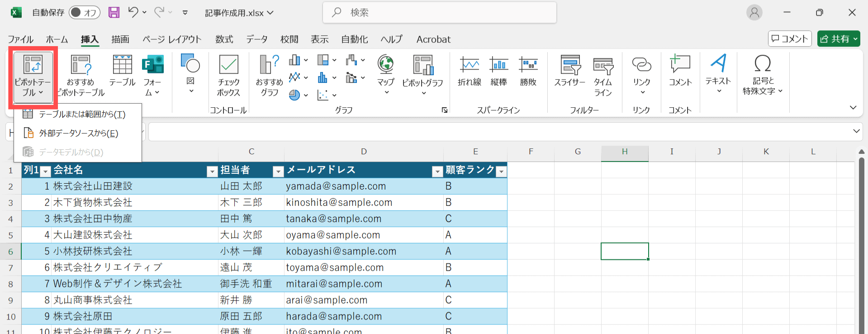This screenshot has width=868, height=334.
Task: Open filter dropdown for 担当者 column
Action: coord(278,172)
